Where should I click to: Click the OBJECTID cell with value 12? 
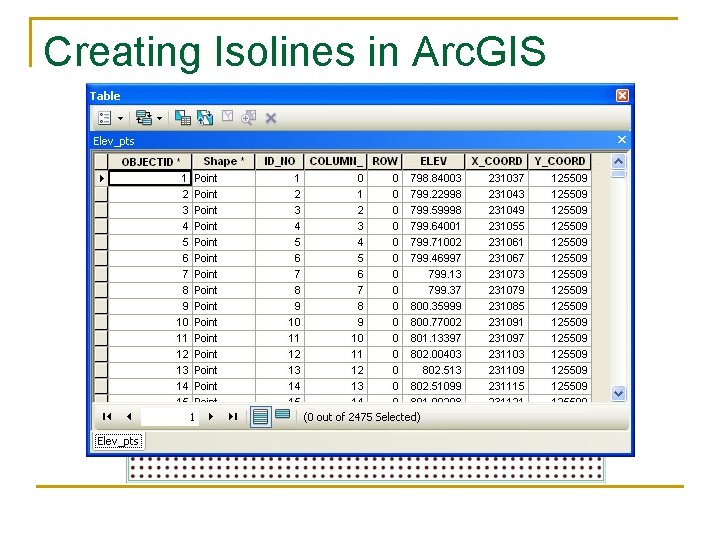(x=150, y=354)
